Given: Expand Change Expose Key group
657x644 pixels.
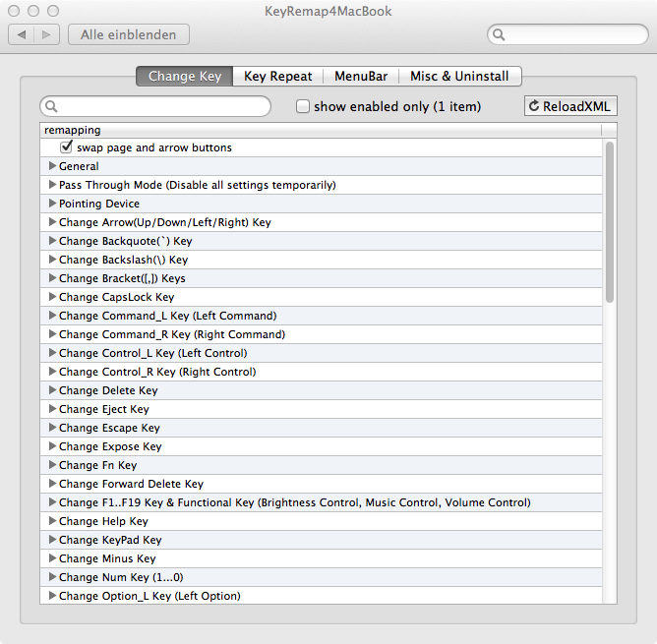Looking at the screenshot, I should pyautogui.click(x=52, y=446).
